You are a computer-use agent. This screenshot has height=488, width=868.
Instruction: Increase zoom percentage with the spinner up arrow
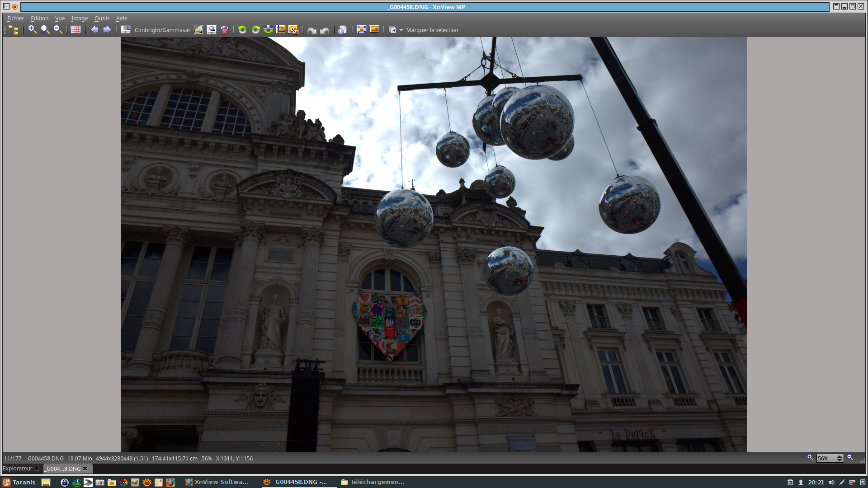[840, 456]
